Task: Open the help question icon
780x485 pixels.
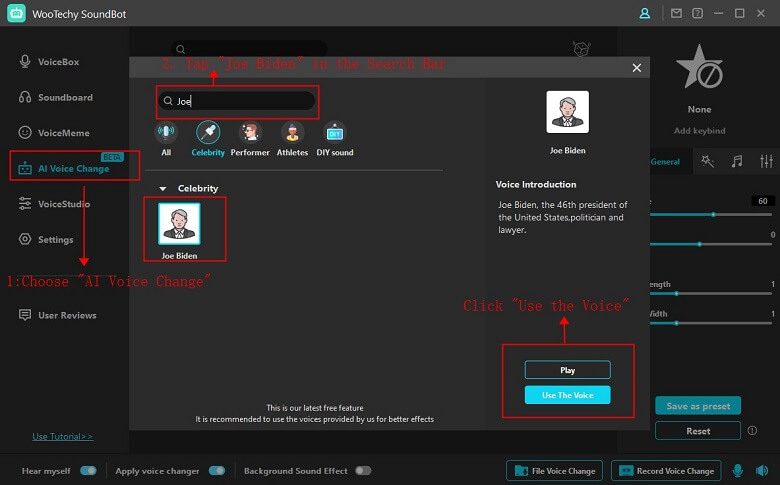Action: 697,13
